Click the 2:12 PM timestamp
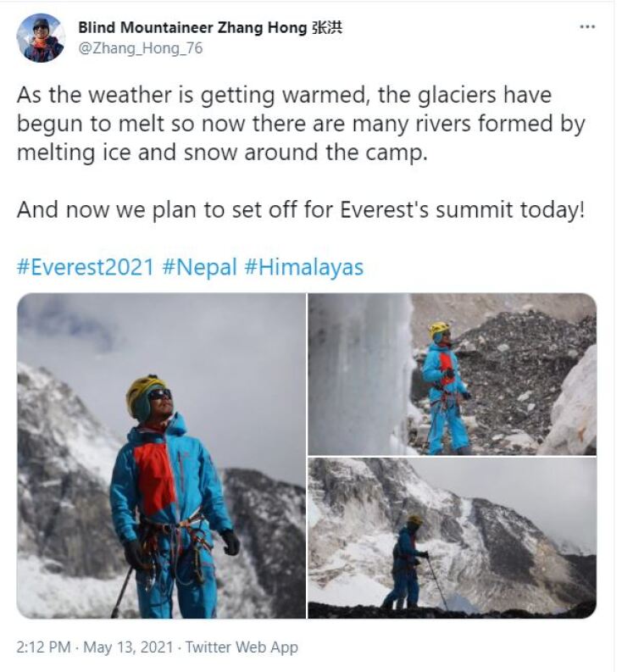The image size is (622, 672). [x=43, y=647]
